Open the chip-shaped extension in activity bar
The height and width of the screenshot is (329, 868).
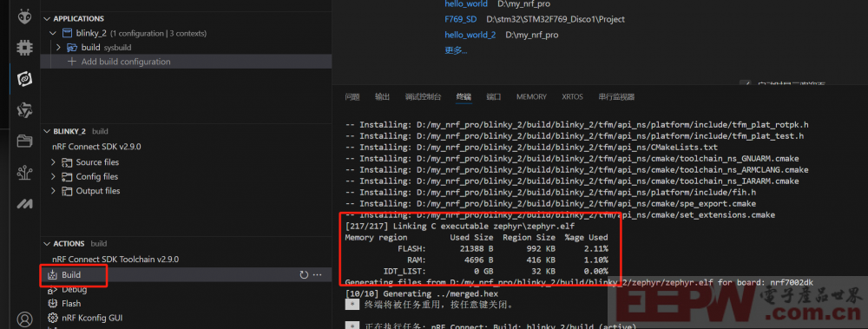point(24,48)
